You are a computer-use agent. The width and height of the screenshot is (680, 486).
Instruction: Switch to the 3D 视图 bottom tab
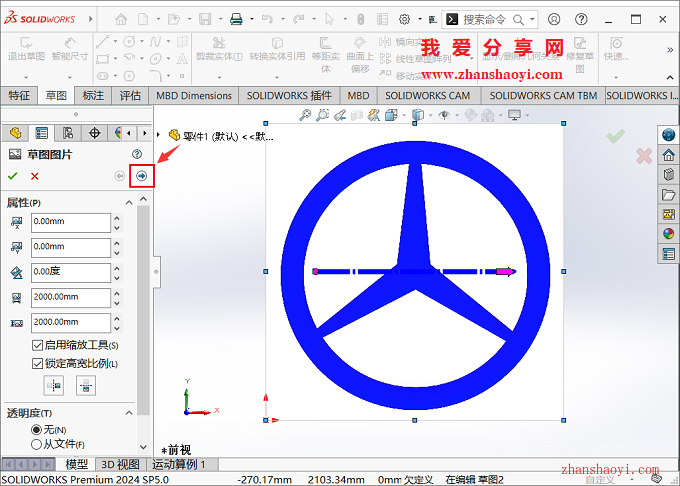pos(120,465)
